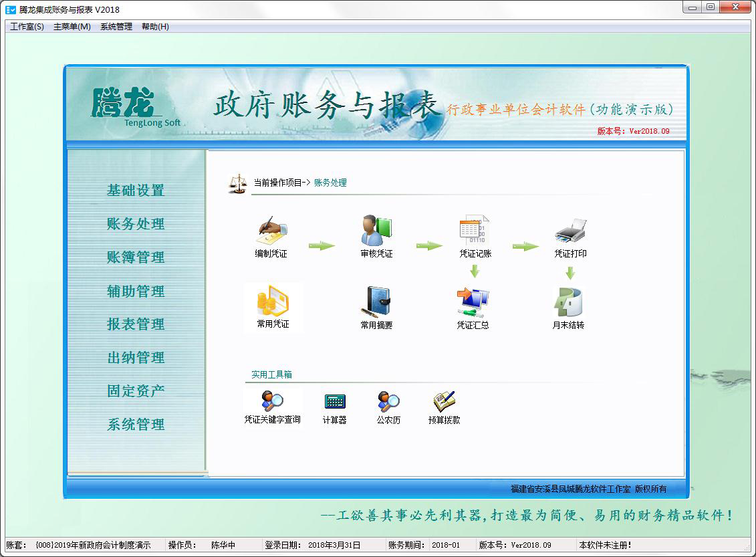This screenshot has width=756, height=557.
Task: Open the 审核凭证 voucher review icon
Action: (376, 231)
